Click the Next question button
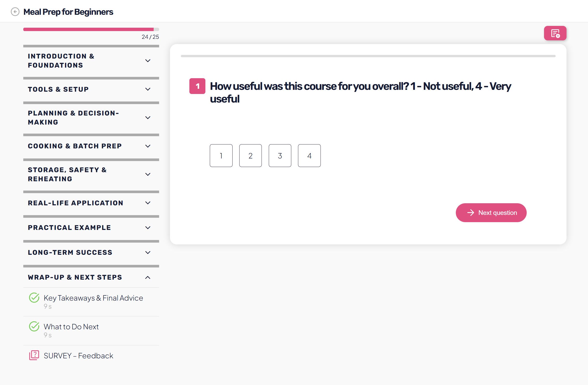The image size is (588, 385). (x=491, y=213)
